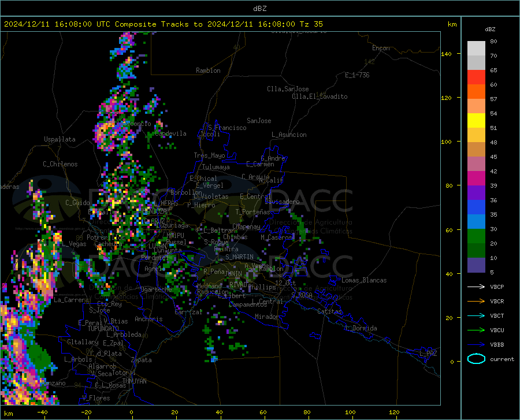Click the 'Composite Tracks' timestamp header
Screen dimensions: 520x420
coord(163,24)
